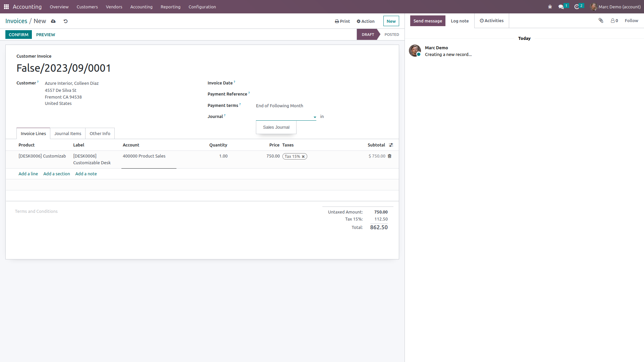Delete the invoice line with trash icon

point(389,156)
